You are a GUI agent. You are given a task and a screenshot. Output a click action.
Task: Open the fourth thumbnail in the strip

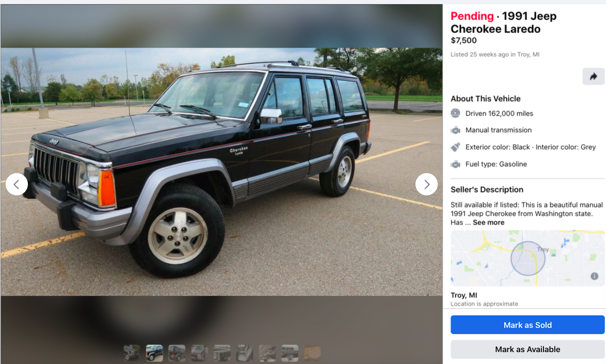click(x=199, y=353)
